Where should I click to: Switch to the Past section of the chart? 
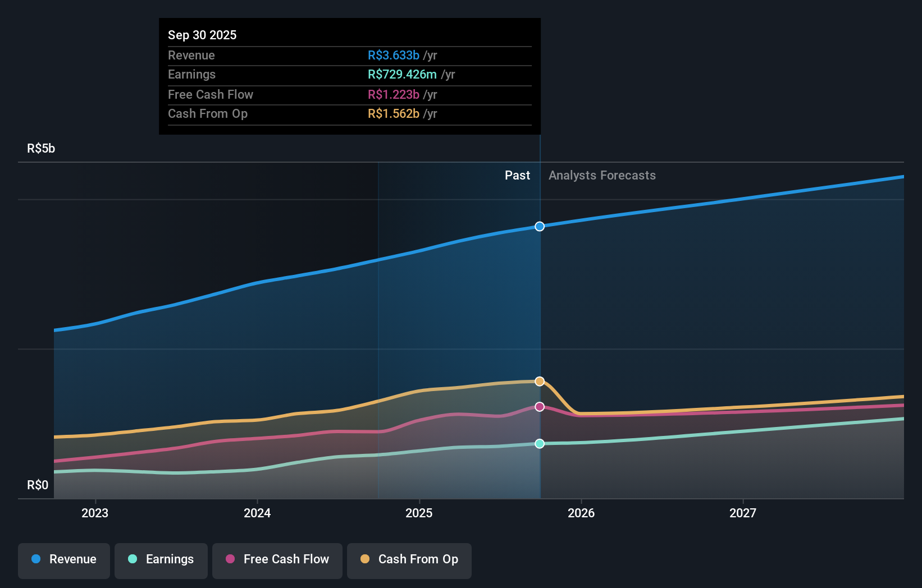pos(517,175)
